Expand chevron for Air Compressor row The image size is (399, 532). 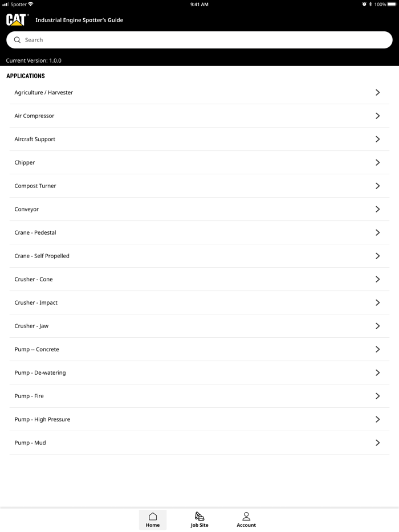click(x=377, y=116)
